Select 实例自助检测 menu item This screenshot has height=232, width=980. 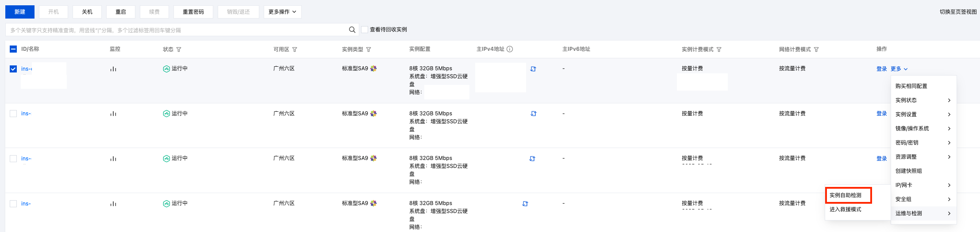coord(845,195)
